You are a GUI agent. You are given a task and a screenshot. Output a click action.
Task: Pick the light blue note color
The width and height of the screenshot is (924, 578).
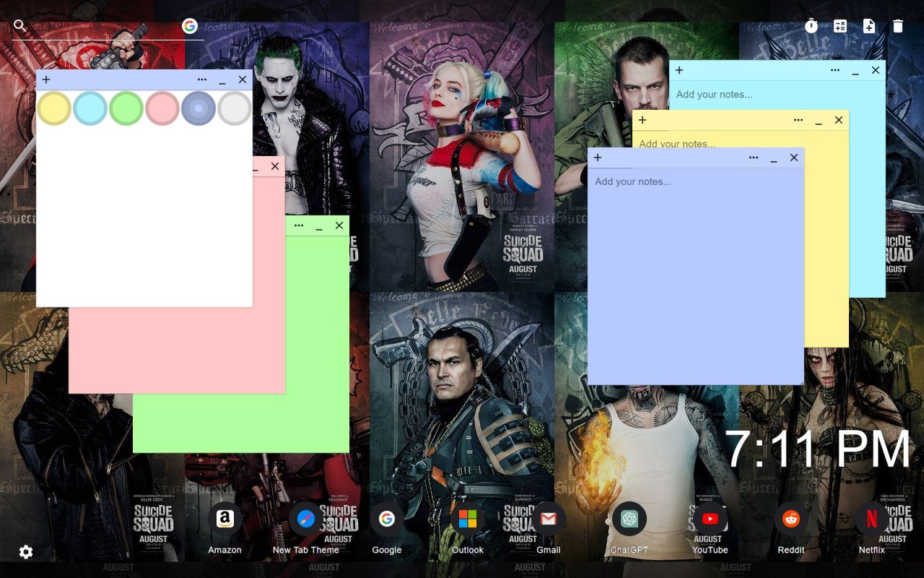pos(90,108)
